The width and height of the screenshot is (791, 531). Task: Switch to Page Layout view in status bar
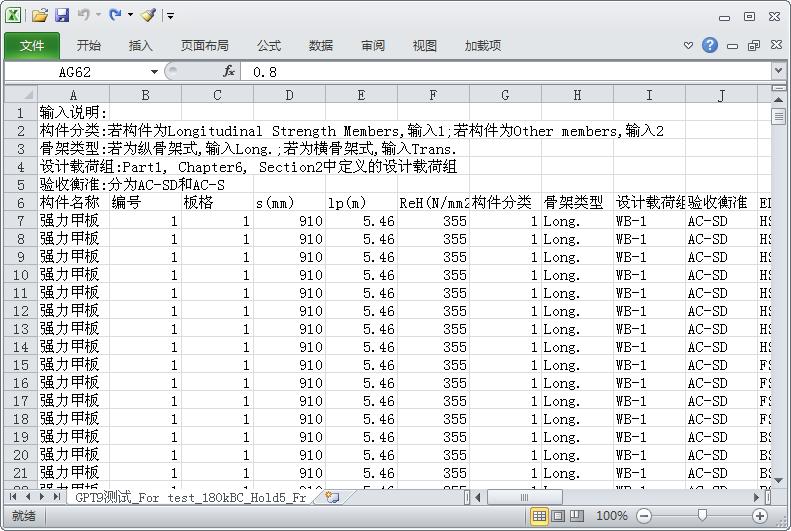[558, 516]
